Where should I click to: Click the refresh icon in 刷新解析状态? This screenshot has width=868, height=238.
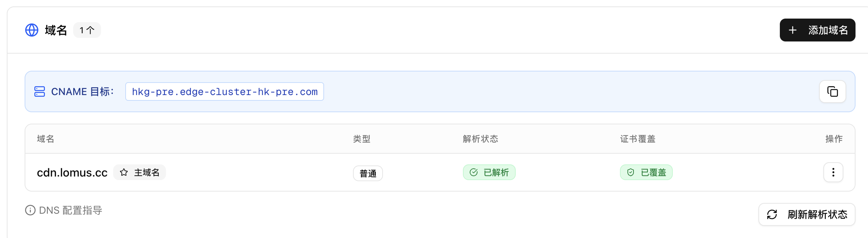pyautogui.click(x=772, y=214)
